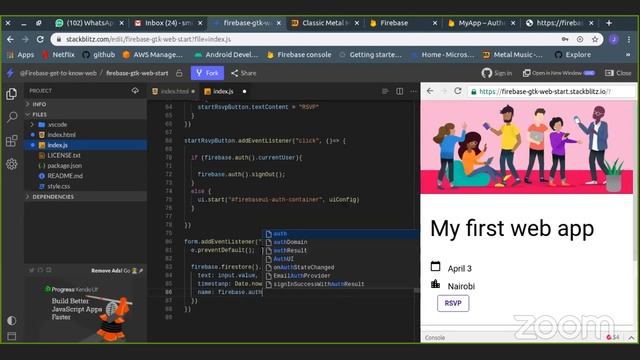Image resolution: width=640 pixels, height=360 pixels.
Task: Close the preview with Close button
Action: click(x=618, y=73)
